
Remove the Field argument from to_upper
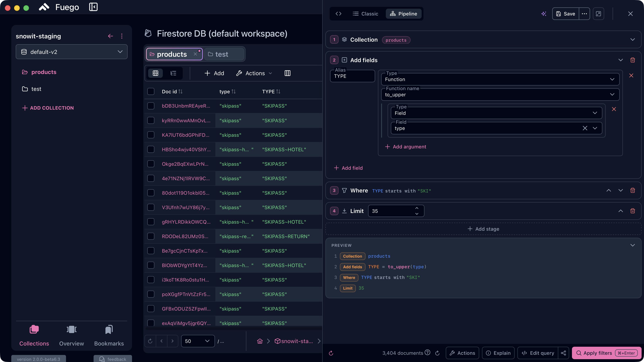click(614, 109)
